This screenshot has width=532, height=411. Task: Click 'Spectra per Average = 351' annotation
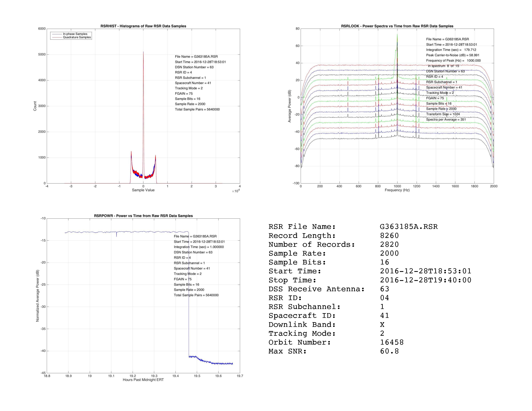[446, 119]
